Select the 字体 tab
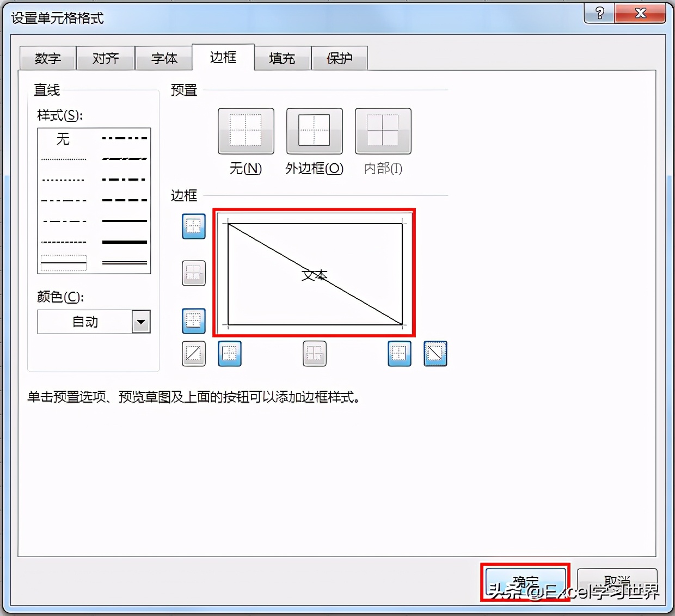This screenshot has height=616, width=675. tap(164, 58)
